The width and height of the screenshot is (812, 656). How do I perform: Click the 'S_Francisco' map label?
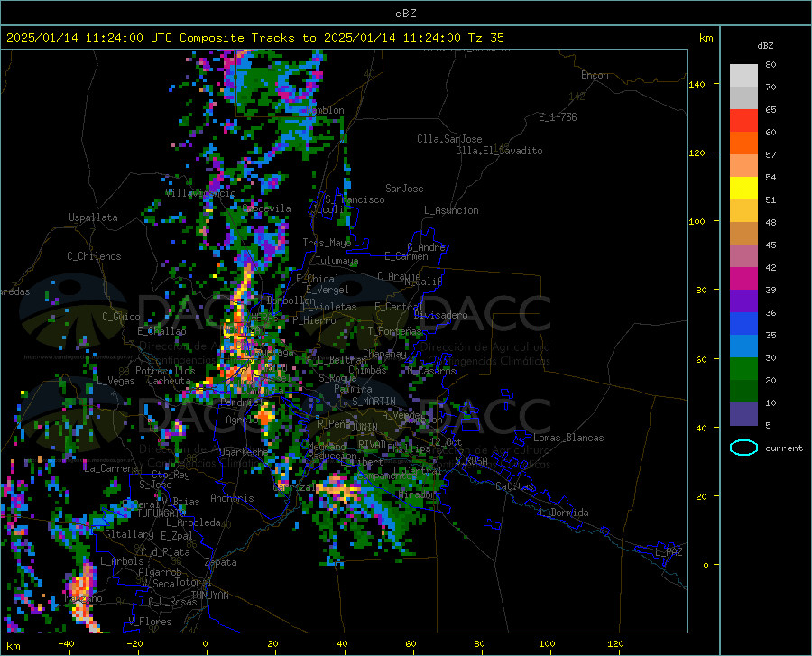tap(355, 199)
